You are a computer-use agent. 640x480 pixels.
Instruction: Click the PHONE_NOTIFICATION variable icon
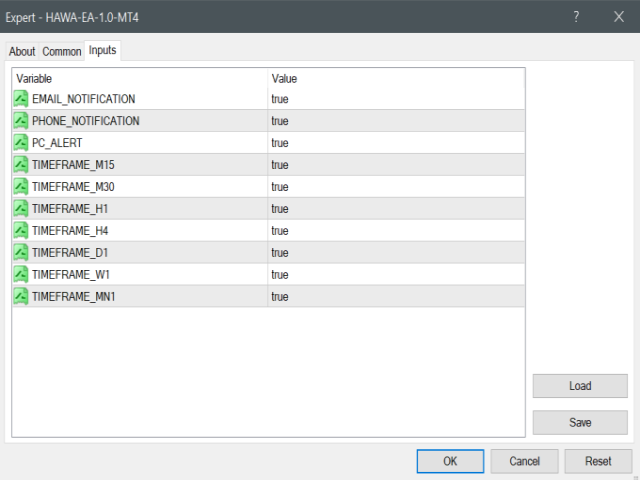pos(21,121)
